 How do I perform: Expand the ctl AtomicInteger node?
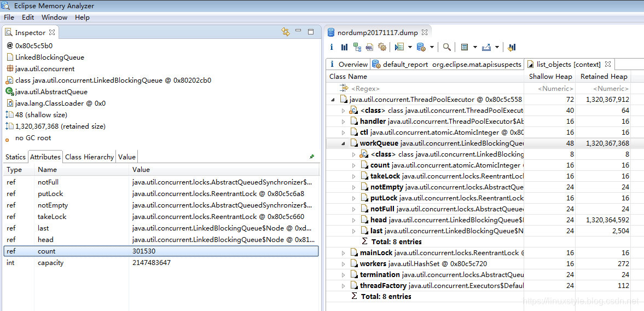pos(344,133)
